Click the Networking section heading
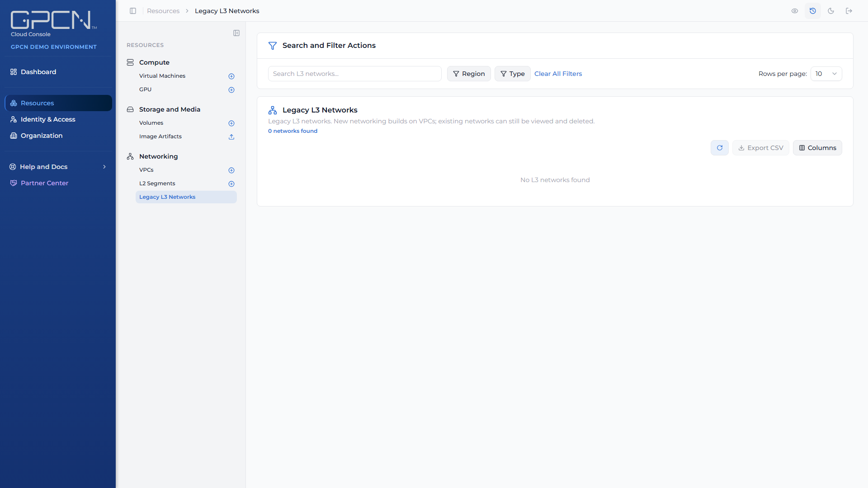The image size is (868, 488). (158, 156)
